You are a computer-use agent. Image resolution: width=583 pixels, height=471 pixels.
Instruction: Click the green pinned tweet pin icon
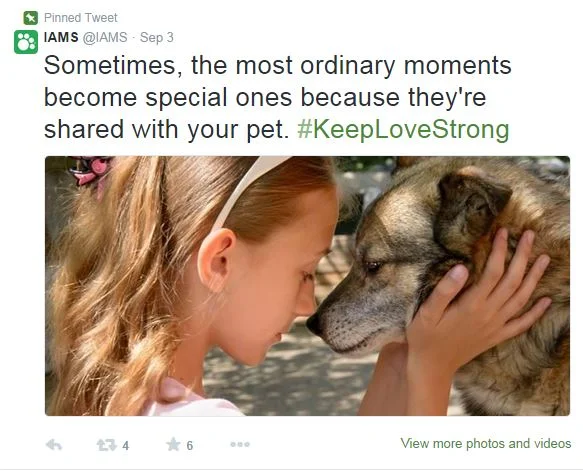coord(30,17)
